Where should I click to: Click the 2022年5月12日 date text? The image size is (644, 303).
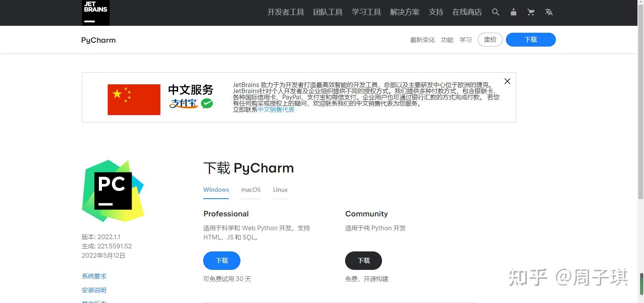103,255
